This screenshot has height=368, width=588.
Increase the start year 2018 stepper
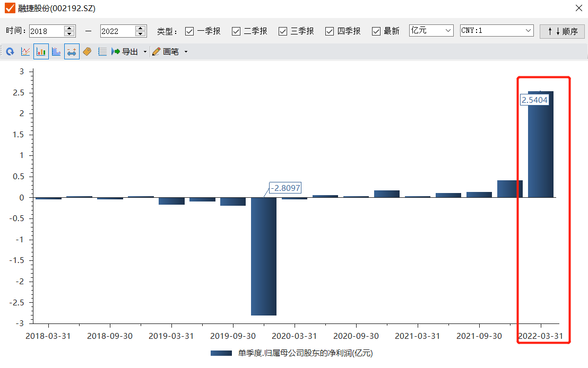(69, 28)
